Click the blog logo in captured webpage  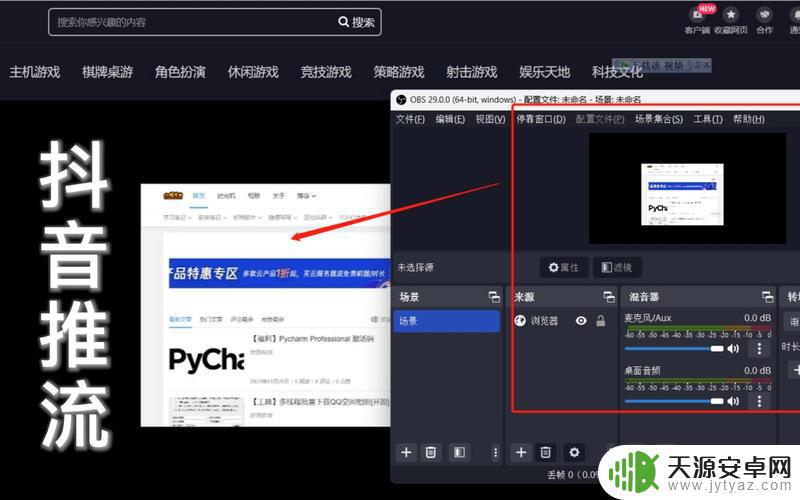173,195
